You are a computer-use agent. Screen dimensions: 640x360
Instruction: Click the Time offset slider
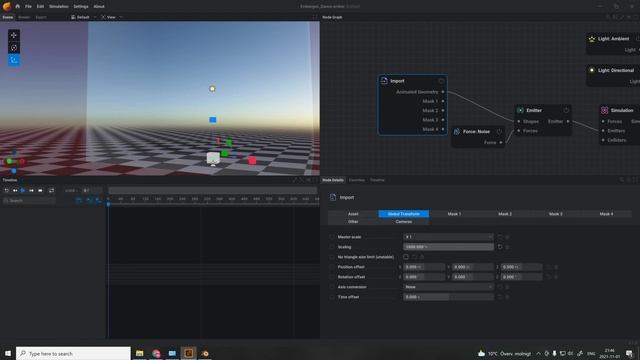coord(448,297)
